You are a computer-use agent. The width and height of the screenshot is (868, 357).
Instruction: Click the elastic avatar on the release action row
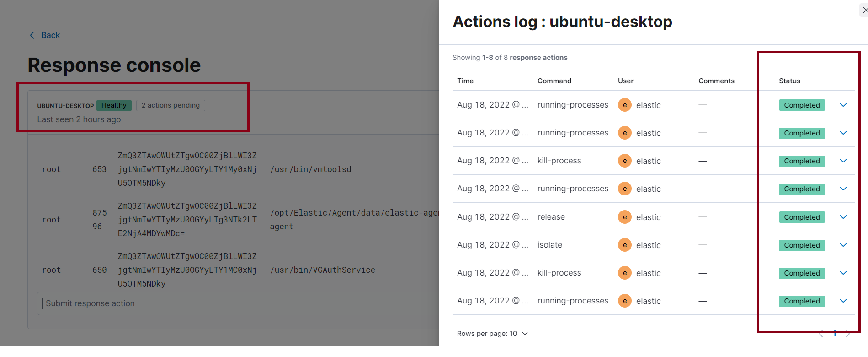pyautogui.click(x=624, y=217)
